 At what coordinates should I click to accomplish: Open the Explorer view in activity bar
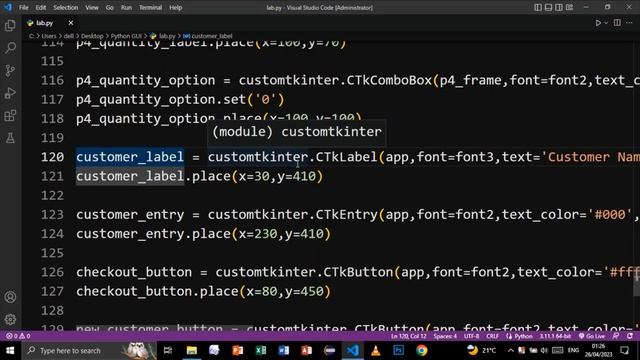tap(10, 25)
